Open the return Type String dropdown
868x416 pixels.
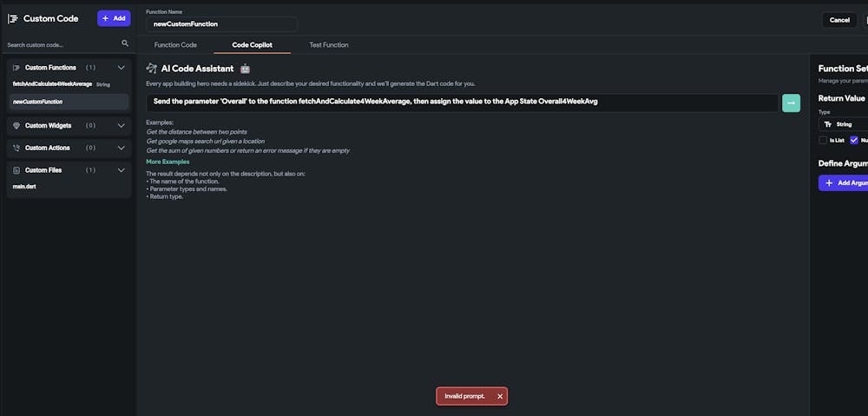pos(844,124)
